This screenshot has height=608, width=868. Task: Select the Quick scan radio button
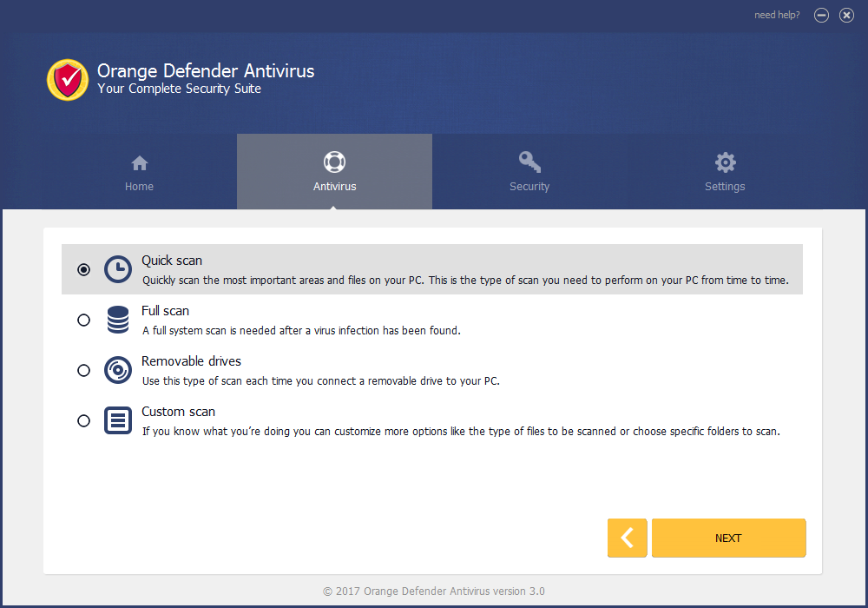(83, 269)
